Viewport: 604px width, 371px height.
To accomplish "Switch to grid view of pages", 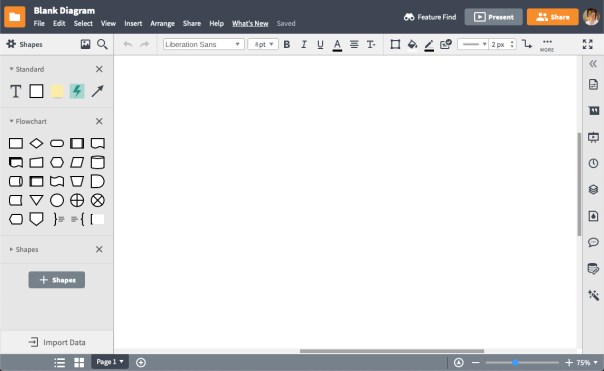I will point(79,363).
